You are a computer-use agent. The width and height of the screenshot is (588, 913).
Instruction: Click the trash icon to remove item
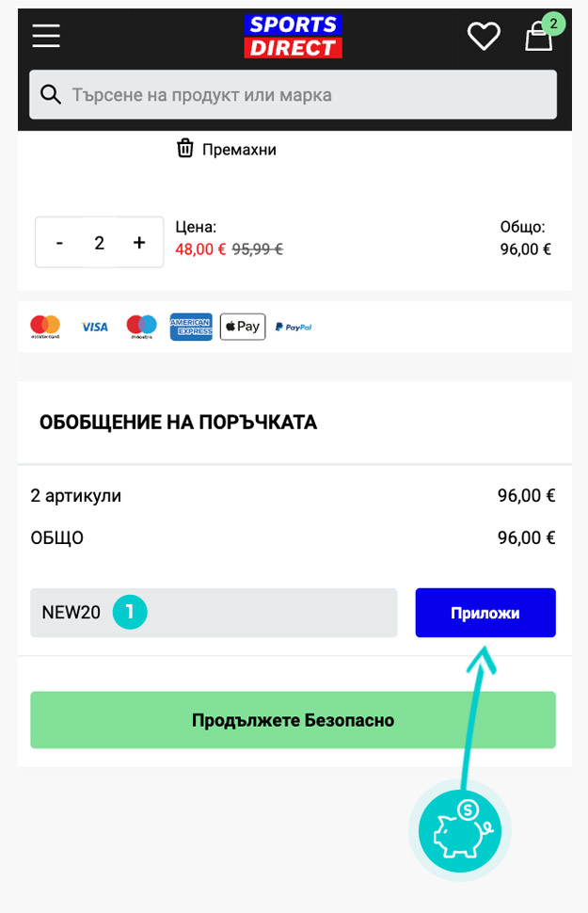pos(185,149)
